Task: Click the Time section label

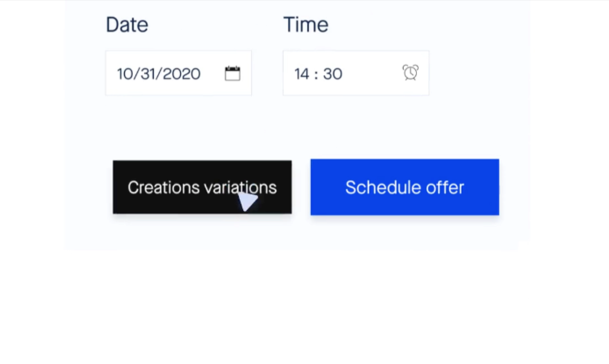Action: (305, 24)
